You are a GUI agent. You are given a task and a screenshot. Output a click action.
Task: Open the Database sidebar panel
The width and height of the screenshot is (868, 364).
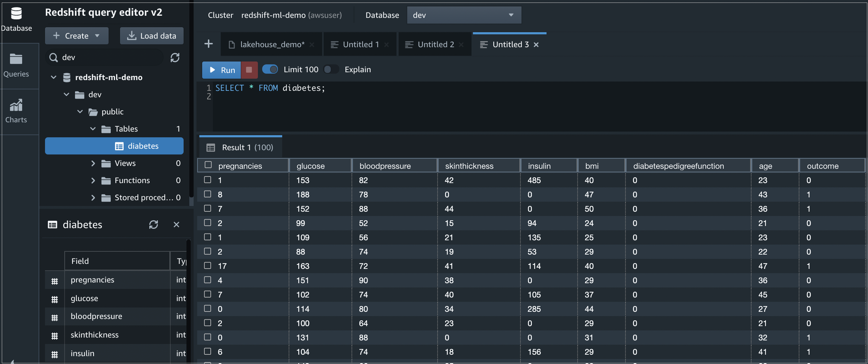[x=16, y=20]
